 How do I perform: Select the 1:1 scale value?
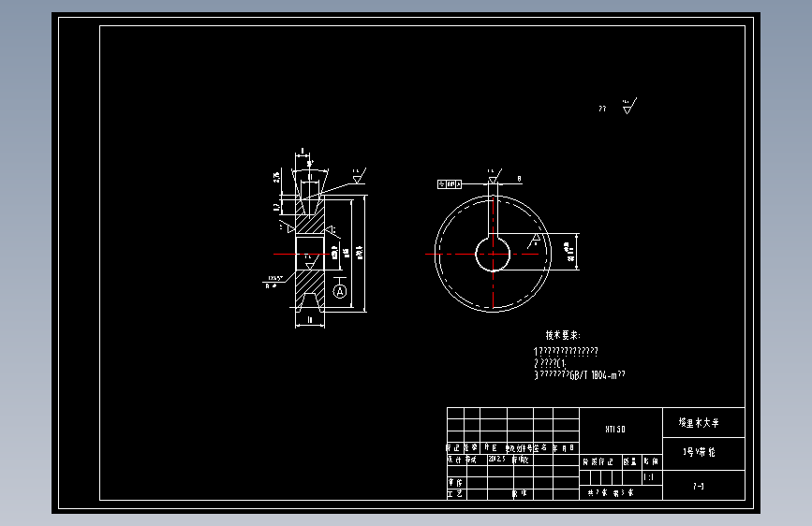pos(648,476)
